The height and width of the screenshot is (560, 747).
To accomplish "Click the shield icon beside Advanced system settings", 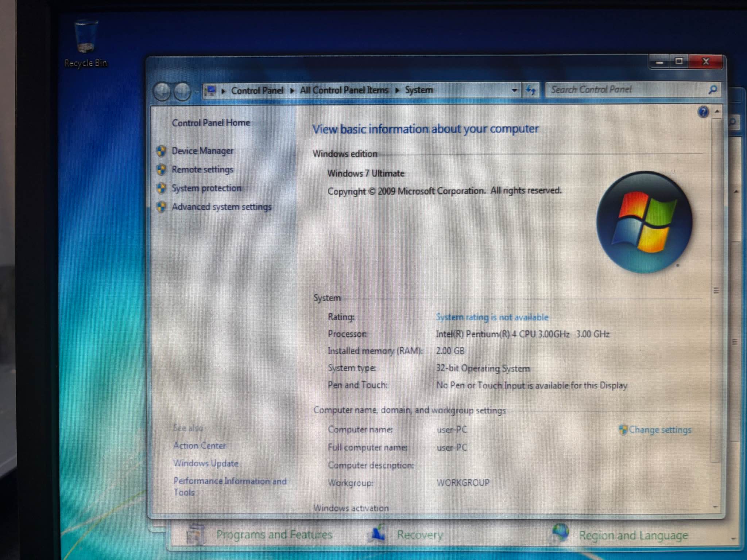I will coord(162,207).
